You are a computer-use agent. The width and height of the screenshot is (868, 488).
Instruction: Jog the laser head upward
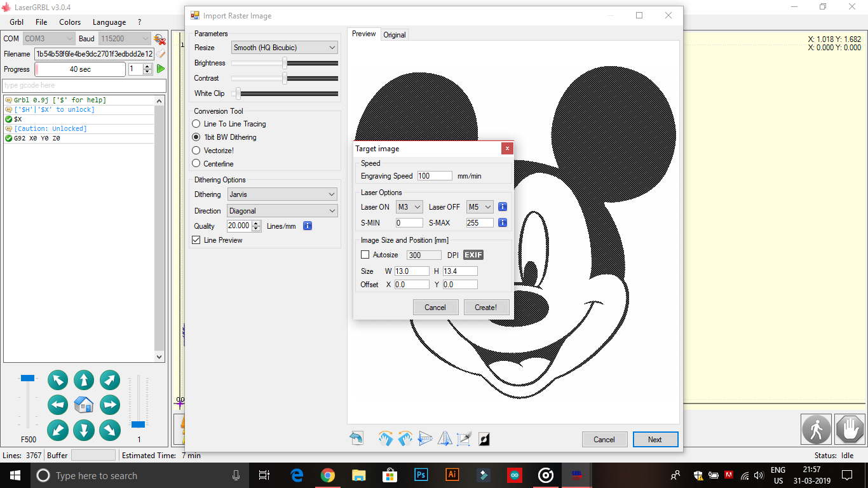[83, 379]
